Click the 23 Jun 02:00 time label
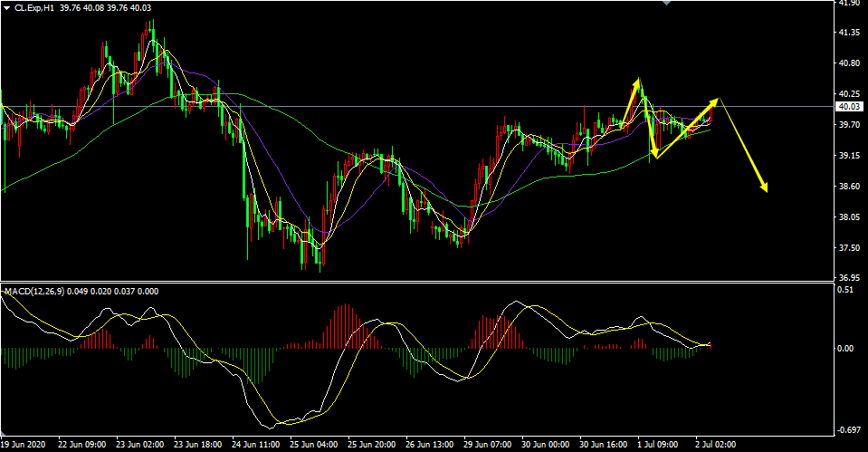 tap(140, 445)
